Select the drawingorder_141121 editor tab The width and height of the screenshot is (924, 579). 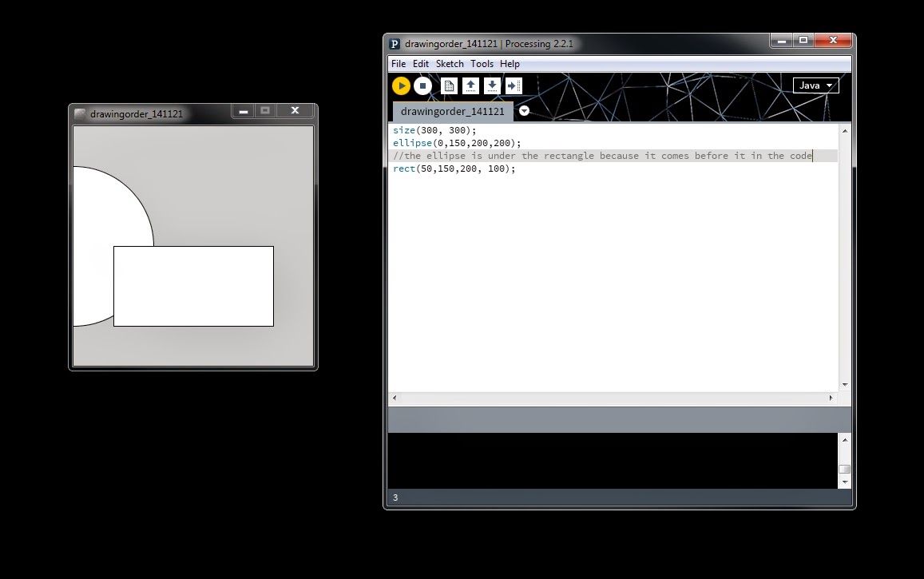tap(453, 111)
